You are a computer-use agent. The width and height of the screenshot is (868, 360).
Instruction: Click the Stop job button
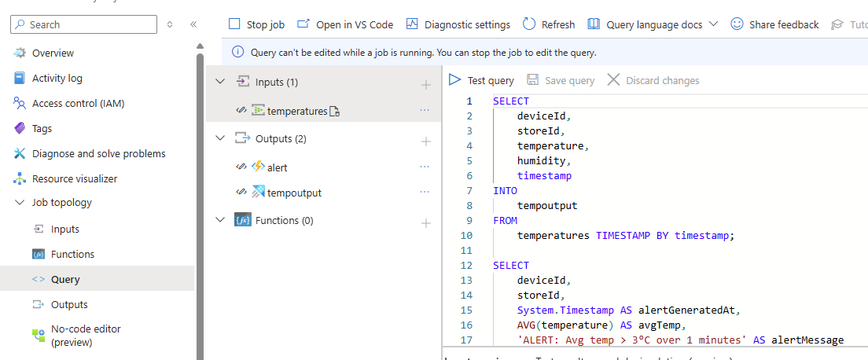coord(256,24)
